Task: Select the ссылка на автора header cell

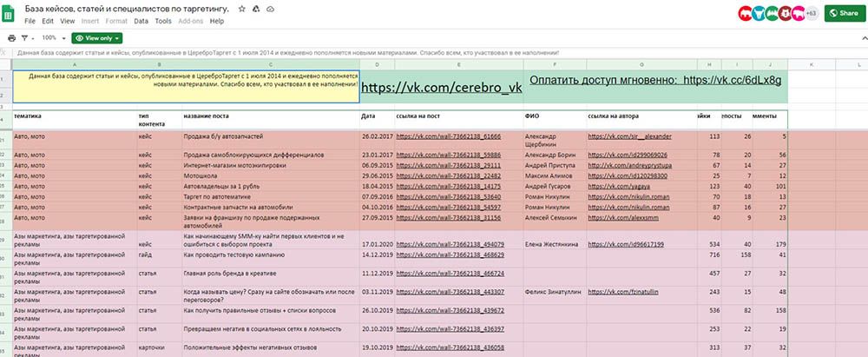Action: coord(641,120)
